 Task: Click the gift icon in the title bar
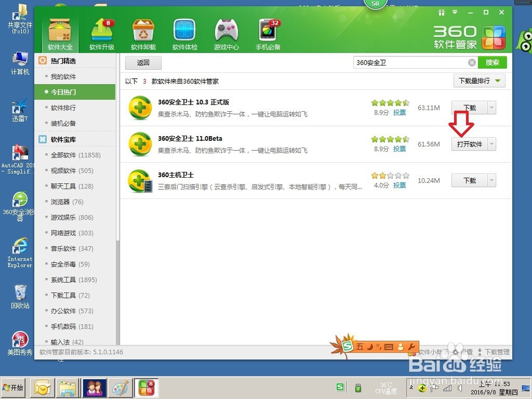[x=442, y=13]
